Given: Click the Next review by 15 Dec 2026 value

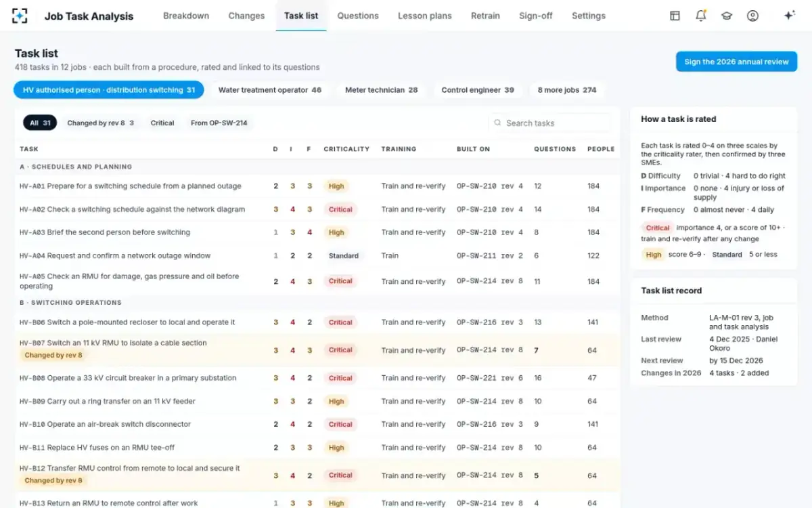Looking at the screenshot, I should tap(736, 361).
